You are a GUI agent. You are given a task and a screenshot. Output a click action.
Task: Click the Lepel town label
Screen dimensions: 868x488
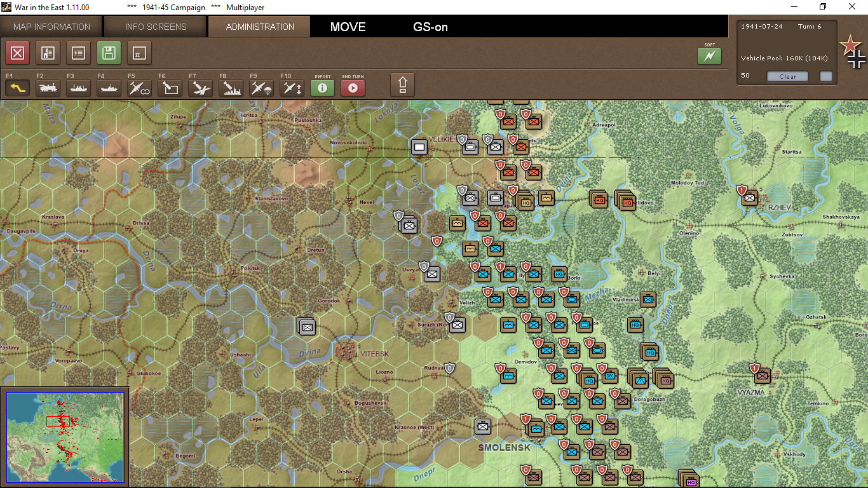coord(257,419)
